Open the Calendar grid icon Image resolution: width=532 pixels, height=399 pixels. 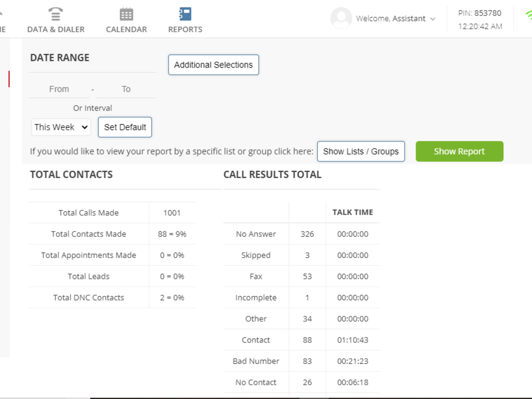tap(126, 14)
